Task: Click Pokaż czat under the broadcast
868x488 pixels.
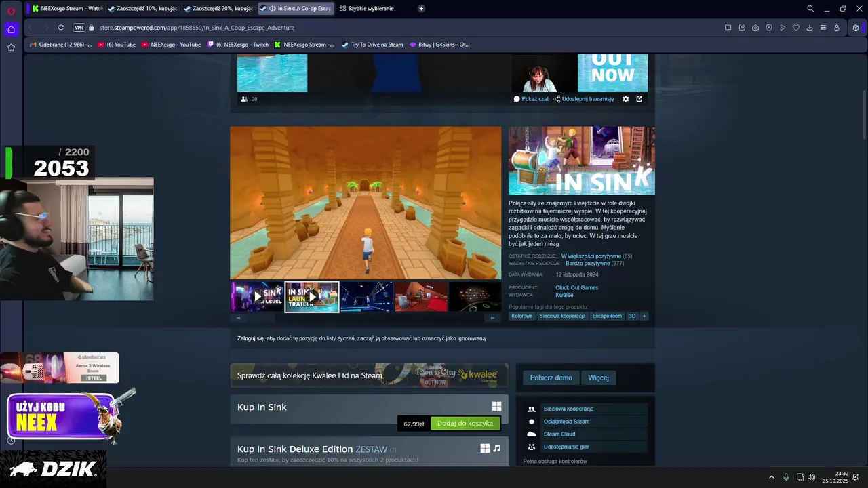Action: [531, 99]
